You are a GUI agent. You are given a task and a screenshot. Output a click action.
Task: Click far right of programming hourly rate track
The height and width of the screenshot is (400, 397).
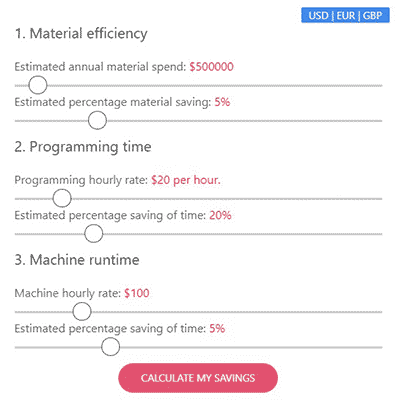coord(379,199)
